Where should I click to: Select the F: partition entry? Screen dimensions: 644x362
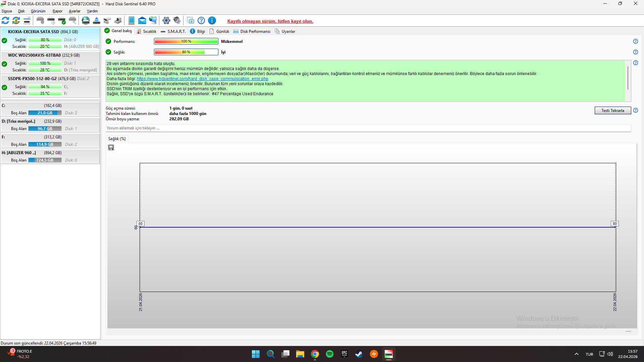tap(50, 141)
